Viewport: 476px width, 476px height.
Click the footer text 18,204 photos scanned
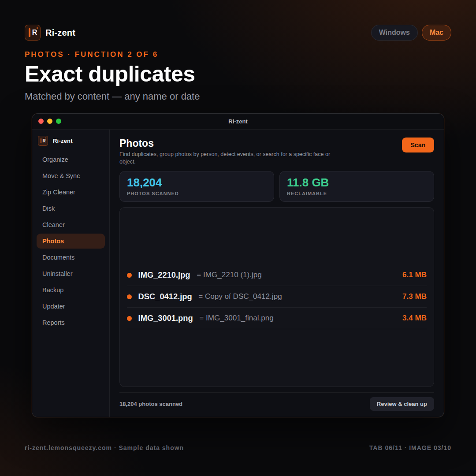[151, 404]
